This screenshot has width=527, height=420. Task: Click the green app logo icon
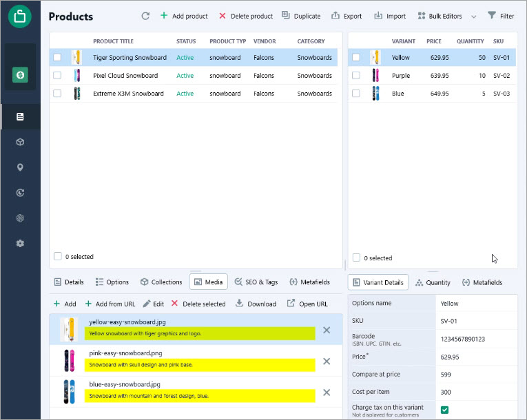click(x=20, y=16)
